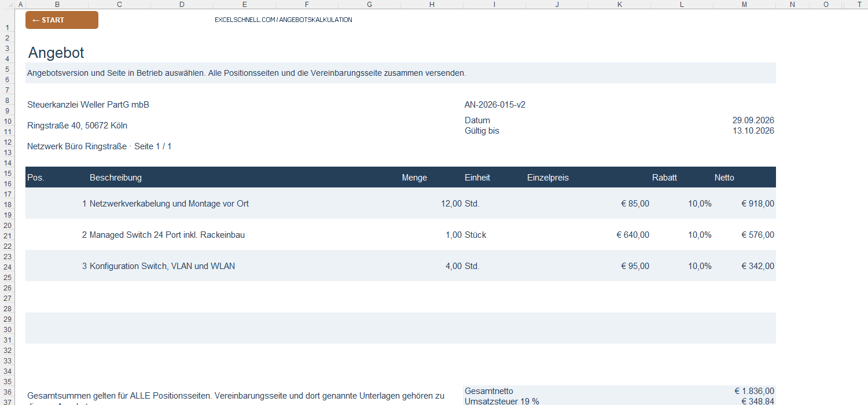Click the Rabatt table header
The width and height of the screenshot is (868, 405).
pyautogui.click(x=664, y=178)
